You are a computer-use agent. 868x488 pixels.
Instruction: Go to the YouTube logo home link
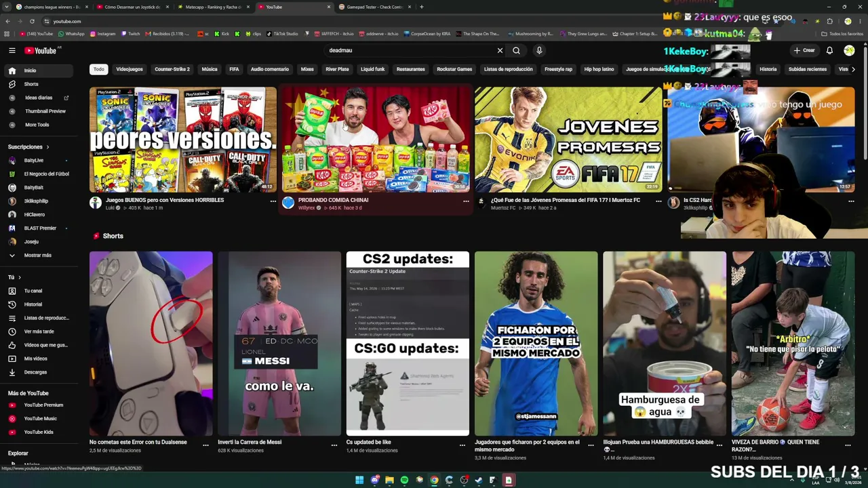click(x=41, y=50)
